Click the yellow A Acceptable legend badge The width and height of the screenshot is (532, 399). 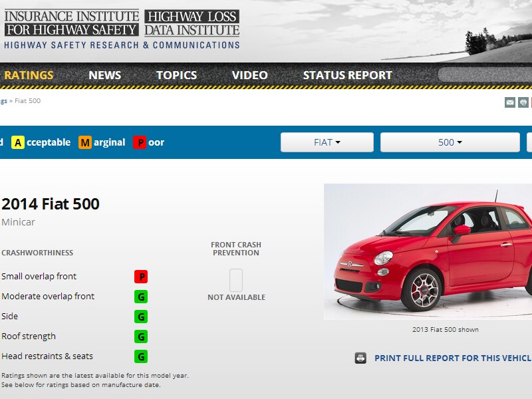pyautogui.click(x=18, y=142)
